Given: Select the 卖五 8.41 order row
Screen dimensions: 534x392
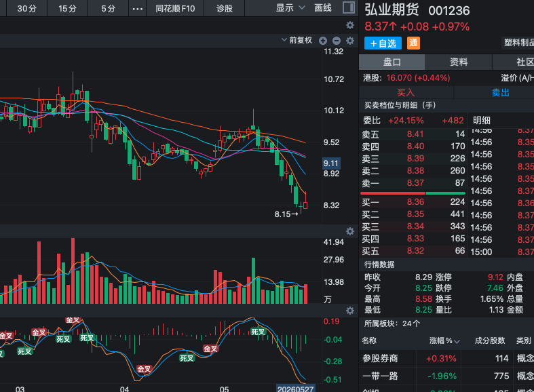Looking at the screenshot, I should click(413, 134).
